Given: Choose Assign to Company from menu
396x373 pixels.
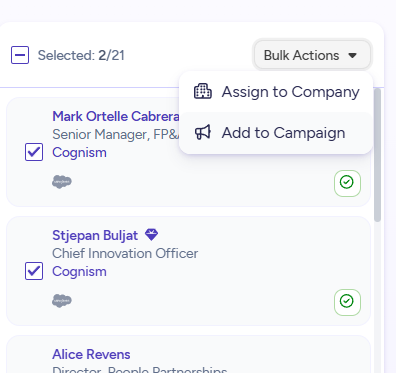Looking at the screenshot, I should tap(276, 92).
